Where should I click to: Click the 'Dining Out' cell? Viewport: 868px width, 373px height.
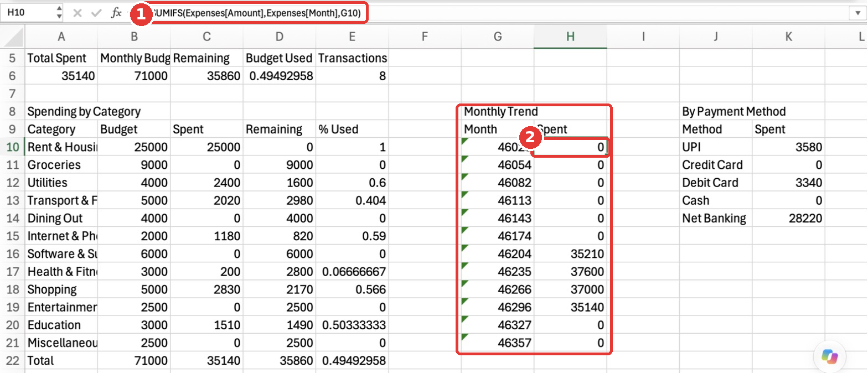(61, 218)
